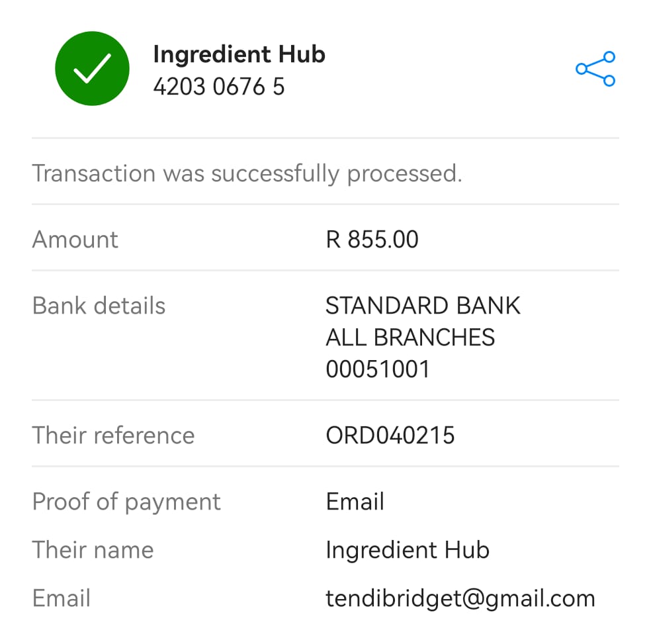Click the Proof of payment label
The width and height of the screenshot is (651, 644).
(126, 502)
